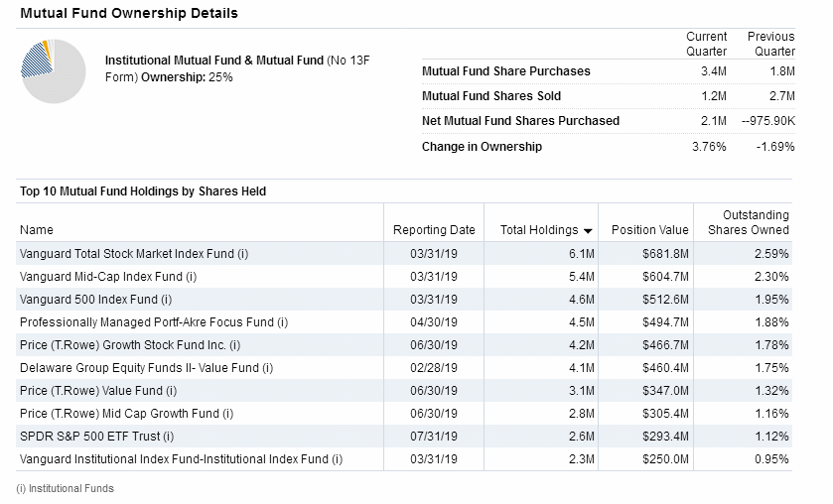The width and height of the screenshot is (833, 504).
Task: Click the 3.76% change in ownership
Action: [709, 147]
